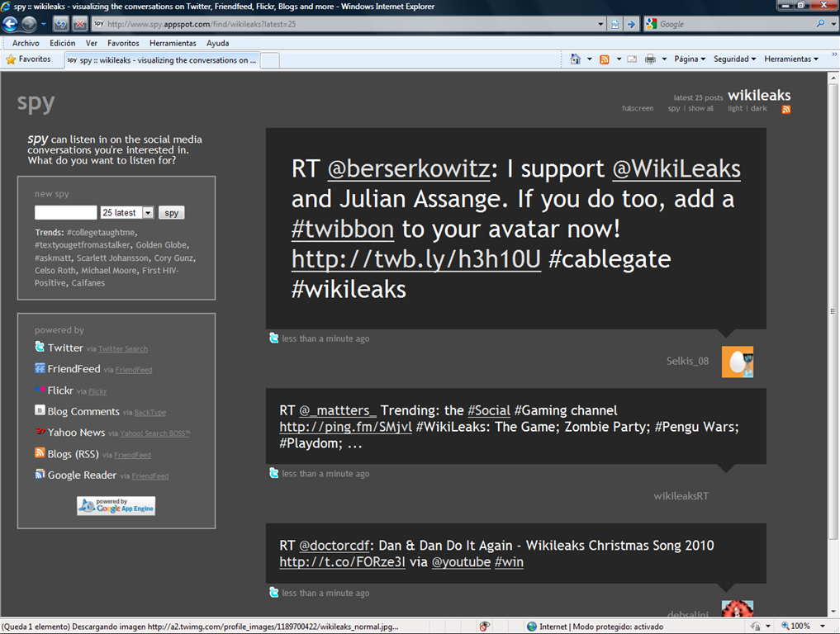Click the Blogs (RSS) icon in powered by list
Screen dimensions: 840x634
40,453
